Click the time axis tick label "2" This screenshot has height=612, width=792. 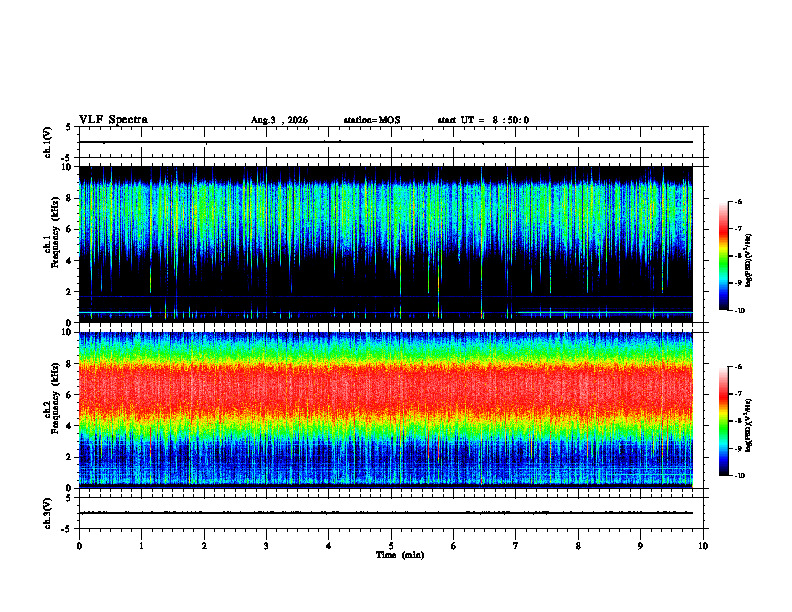pos(204,546)
